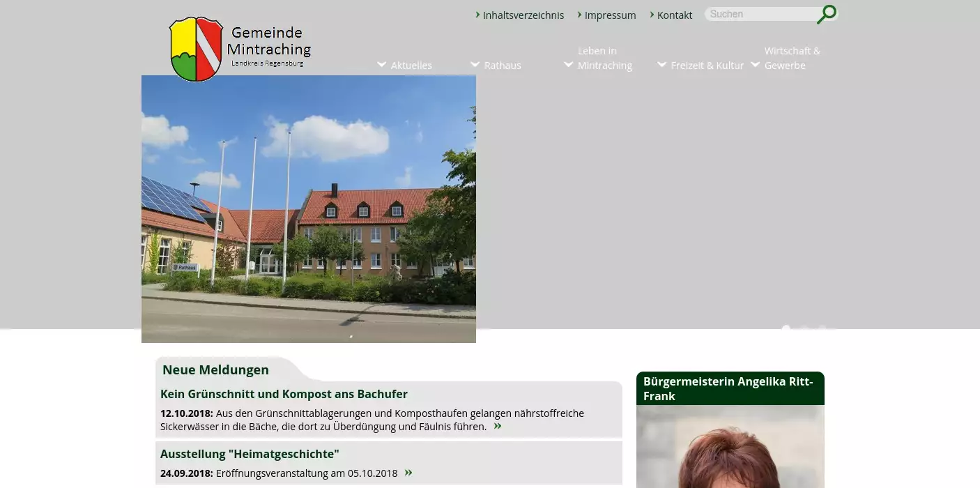This screenshot has width=980, height=488.
Task: Open headline Kein Grünschnitt und Kompost ans Bachufer
Action: pyautogui.click(x=284, y=394)
